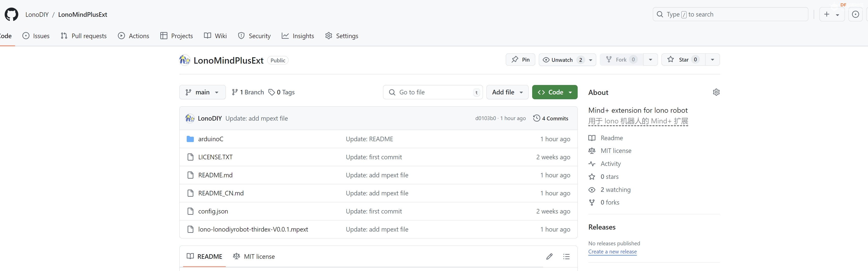Viewport: 868px width, 271px height.
Task: Open the repository Settings tab
Action: click(342, 36)
